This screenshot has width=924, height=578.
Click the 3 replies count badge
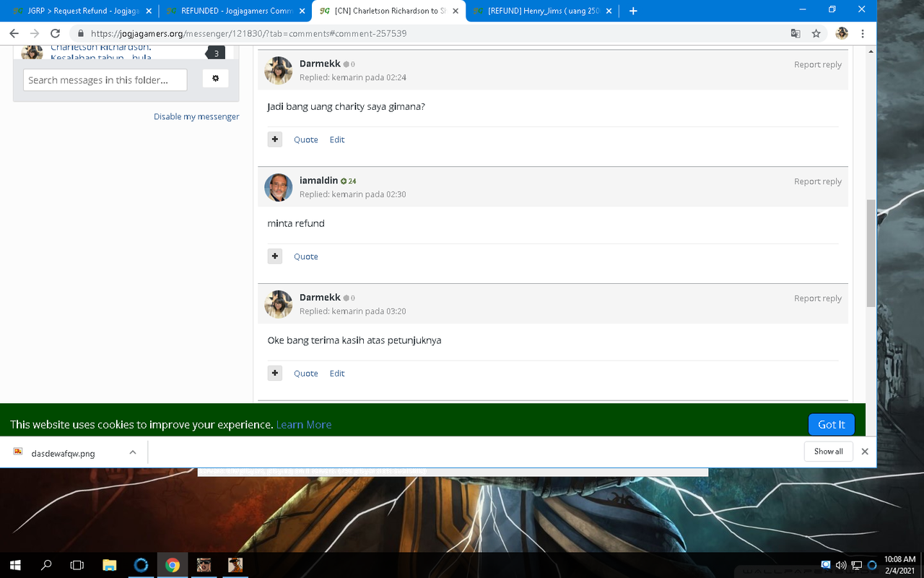216,53
